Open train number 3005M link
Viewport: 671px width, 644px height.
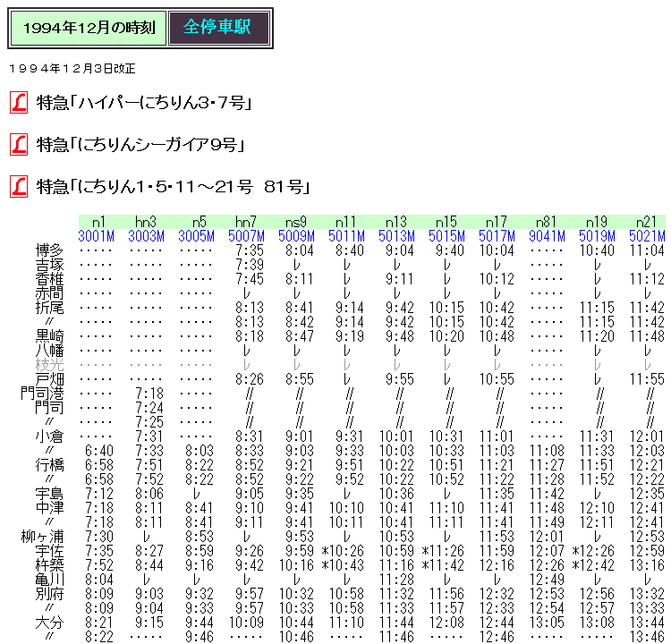pyautogui.click(x=197, y=236)
